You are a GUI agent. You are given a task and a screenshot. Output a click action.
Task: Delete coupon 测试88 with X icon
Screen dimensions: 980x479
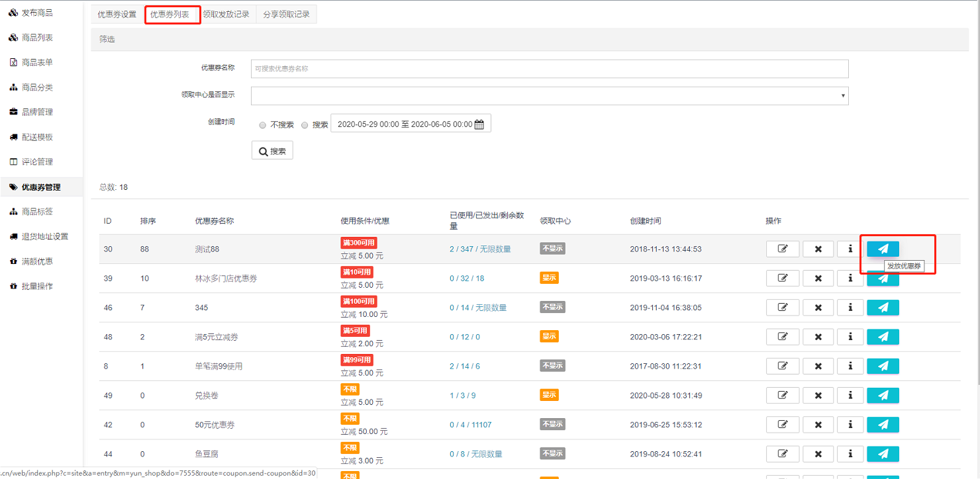point(818,249)
